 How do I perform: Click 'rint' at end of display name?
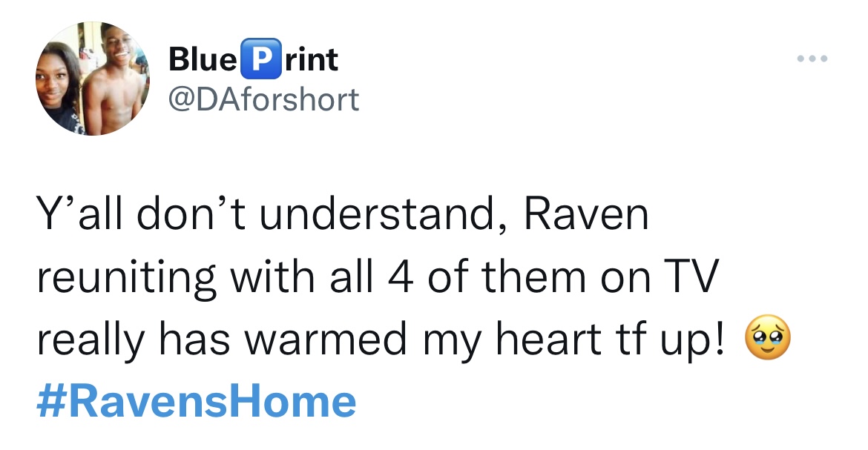click(311, 59)
